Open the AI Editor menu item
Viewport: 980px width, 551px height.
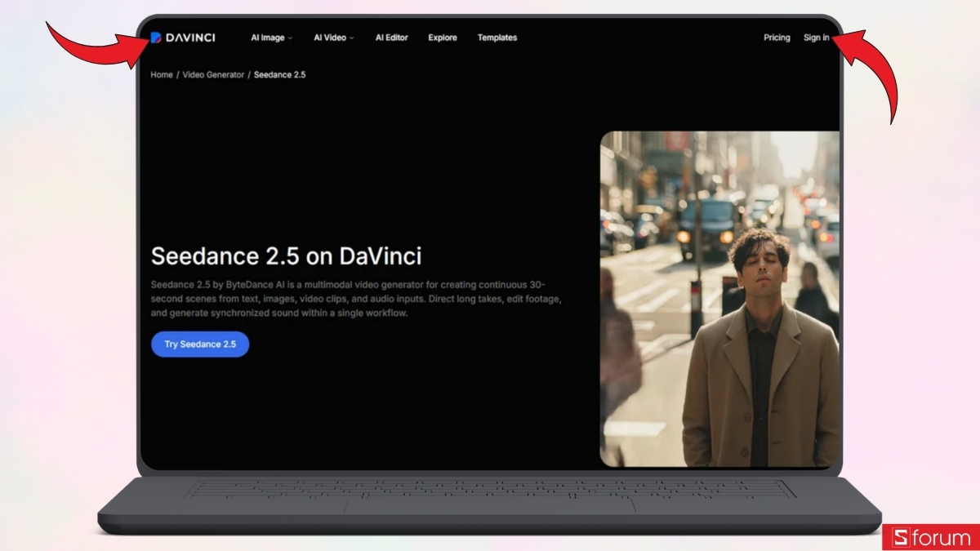pyautogui.click(x=392, y=38)
